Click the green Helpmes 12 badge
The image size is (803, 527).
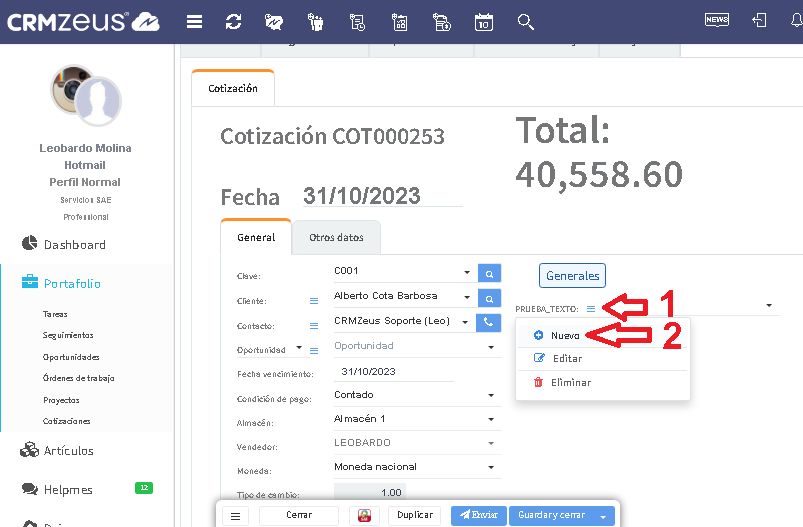click(x=144, y=488)
